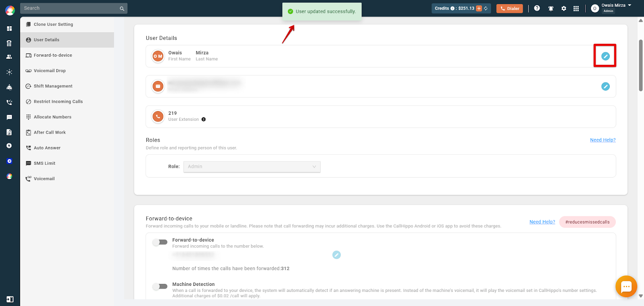644x306 pixels.
Task: Click the orange Dialer button
Action: [x=510, y=8]
